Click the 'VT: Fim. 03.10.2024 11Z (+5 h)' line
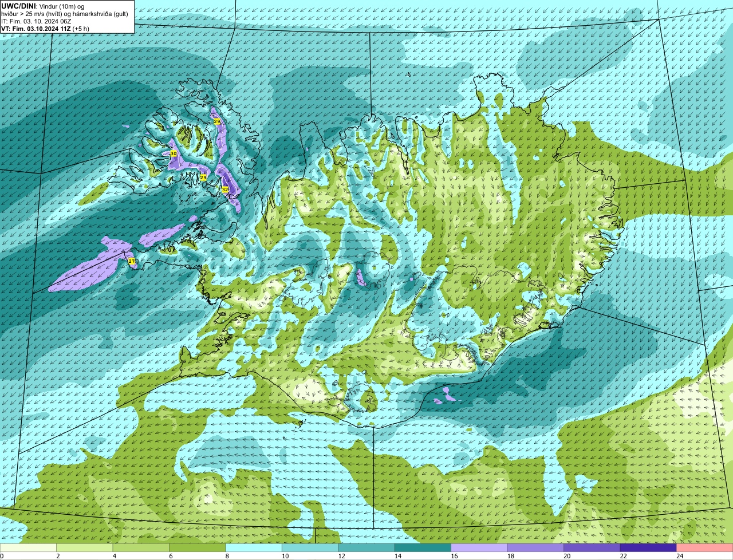Screen dimensions: 733x560 coord(45,28)
